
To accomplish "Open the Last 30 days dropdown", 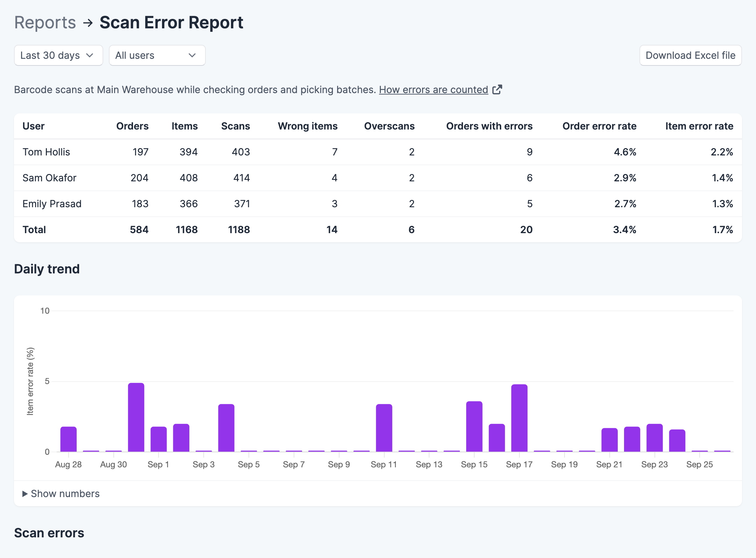I will pos(58,55).
